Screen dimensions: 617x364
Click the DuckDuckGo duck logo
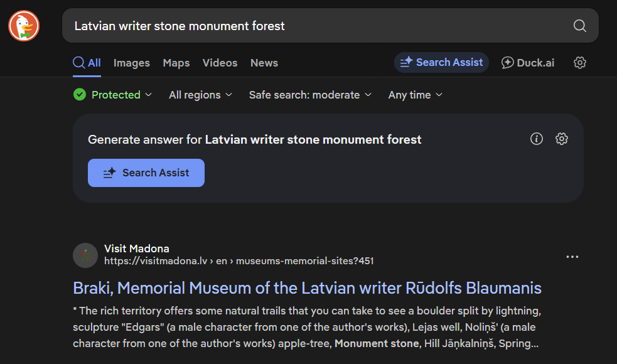point(24,26)
